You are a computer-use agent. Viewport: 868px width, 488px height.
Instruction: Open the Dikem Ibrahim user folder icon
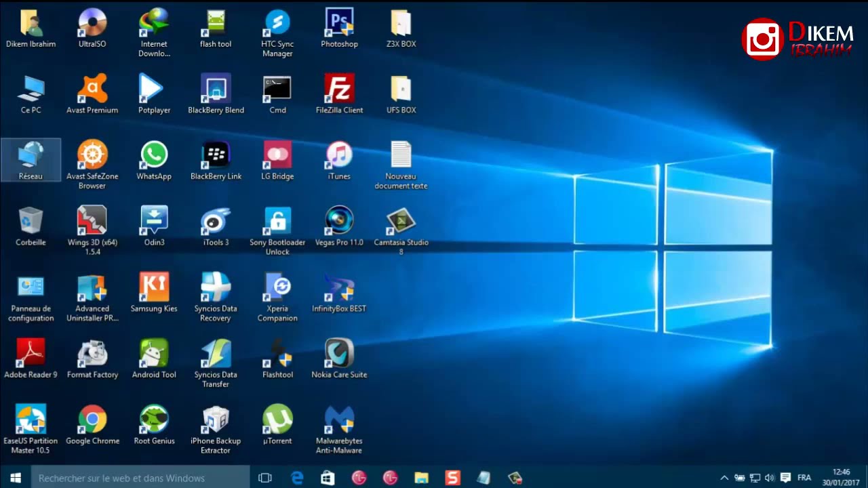(31, 28)
